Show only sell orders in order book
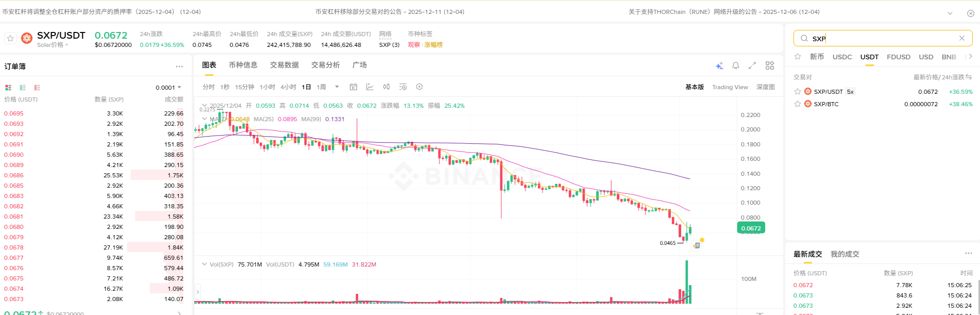Viewport: 980px width, 315px height. [x=37, y=88]
